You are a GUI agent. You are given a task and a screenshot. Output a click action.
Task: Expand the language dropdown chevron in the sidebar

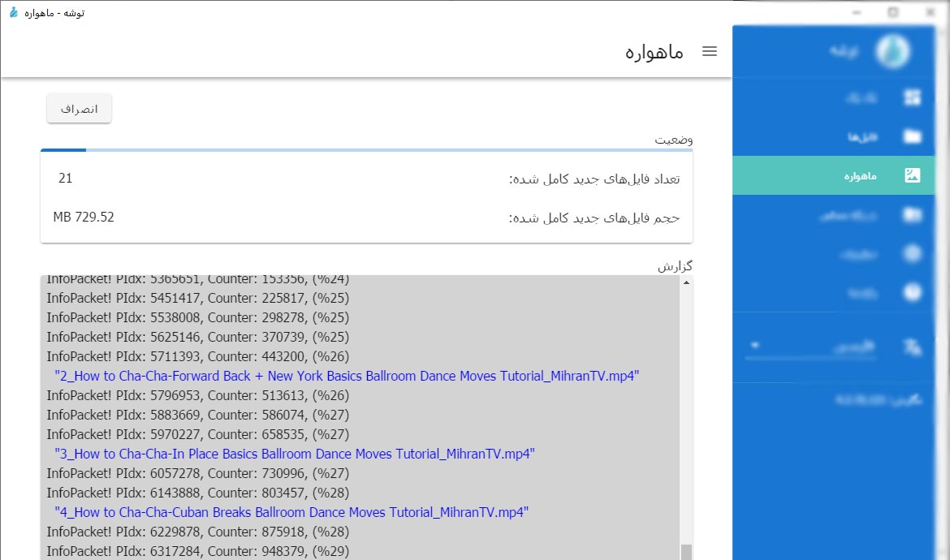[754, 344]
